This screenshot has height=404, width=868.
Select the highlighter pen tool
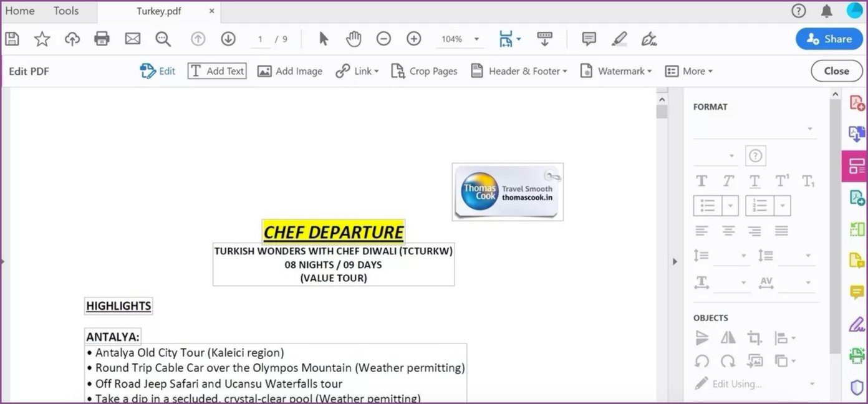pyautogui.click(x=619, y=39)
